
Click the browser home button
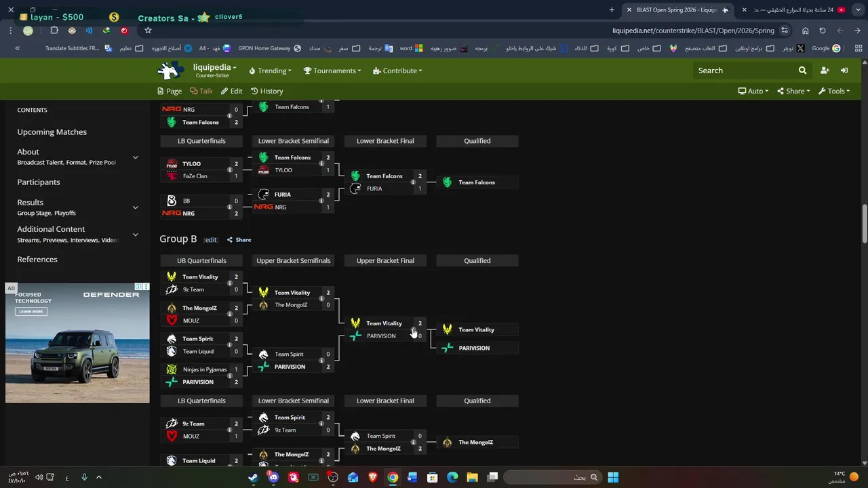805,30
